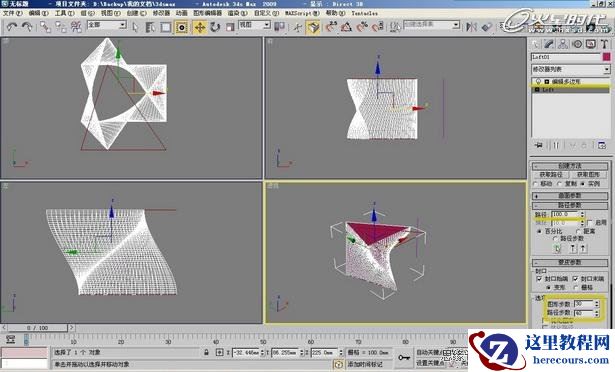This screenshot has width=615, height=372.
Task: Open the Hierarchy command panel tab
Action: pyautogui.click(x=563, y=44)
